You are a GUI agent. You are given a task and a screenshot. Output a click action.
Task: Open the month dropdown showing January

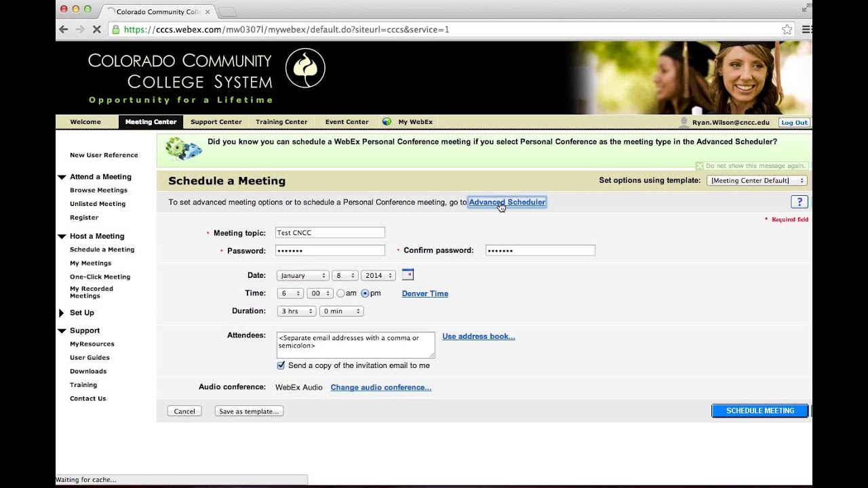302,275
